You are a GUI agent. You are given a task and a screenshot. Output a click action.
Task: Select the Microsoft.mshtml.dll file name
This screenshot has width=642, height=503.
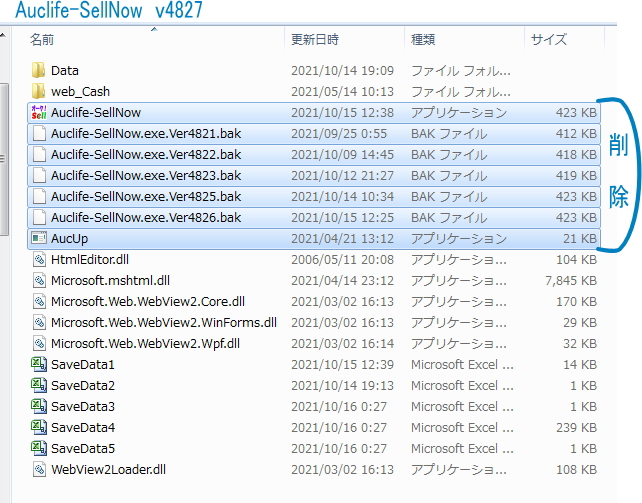click(110, 280)
